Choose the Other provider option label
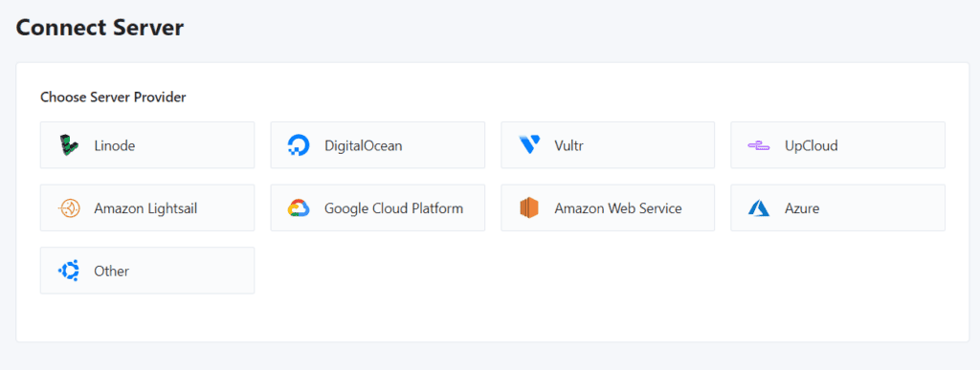The height and width of the screenshot is (370, 980). click(111, 271)
